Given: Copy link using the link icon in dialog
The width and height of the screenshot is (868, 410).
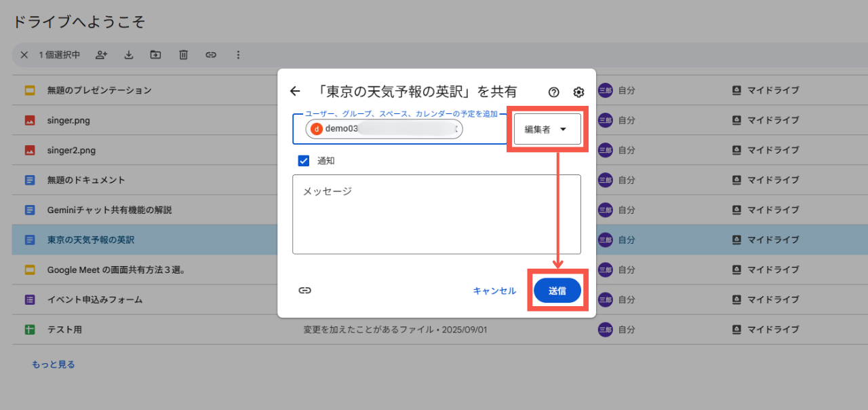Looking at the screenshot, I should click(x=305, y=290).
